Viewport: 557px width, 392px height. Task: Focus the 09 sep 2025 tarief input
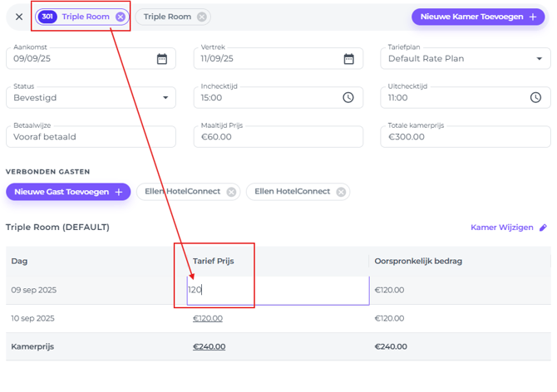(278, 290)
